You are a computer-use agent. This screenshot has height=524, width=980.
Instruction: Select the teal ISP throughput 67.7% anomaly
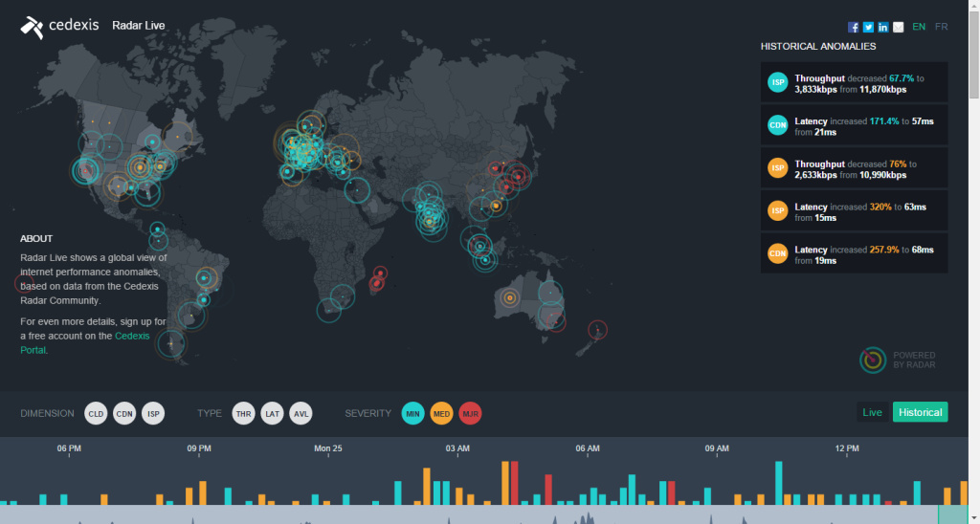click(x=854, y=82)
